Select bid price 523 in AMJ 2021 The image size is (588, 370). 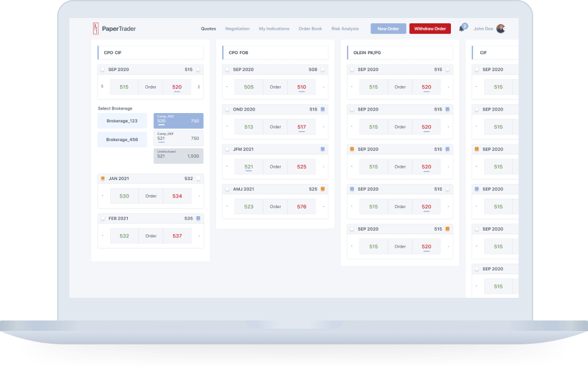pyautogui.click(x=249, y=207)
